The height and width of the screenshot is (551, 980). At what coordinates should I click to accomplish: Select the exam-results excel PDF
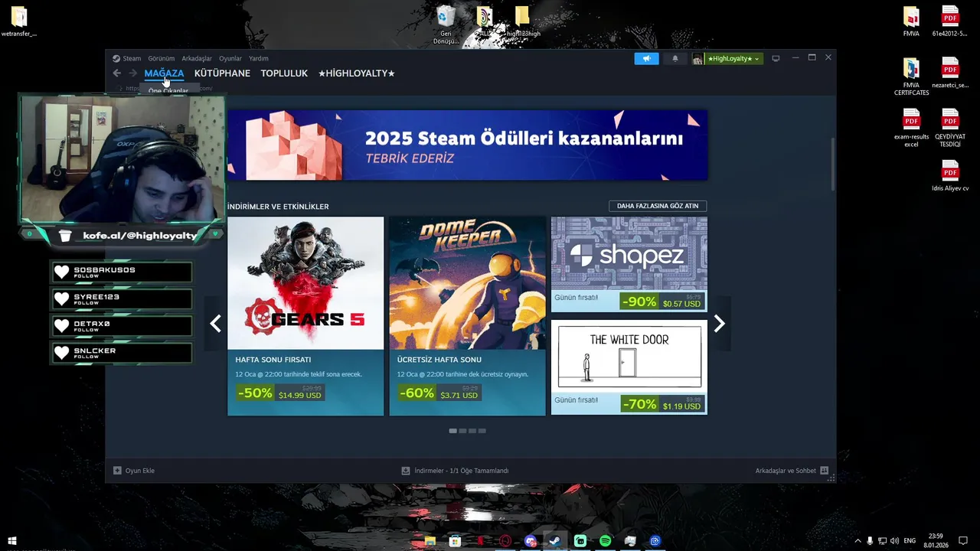point(911,128)
